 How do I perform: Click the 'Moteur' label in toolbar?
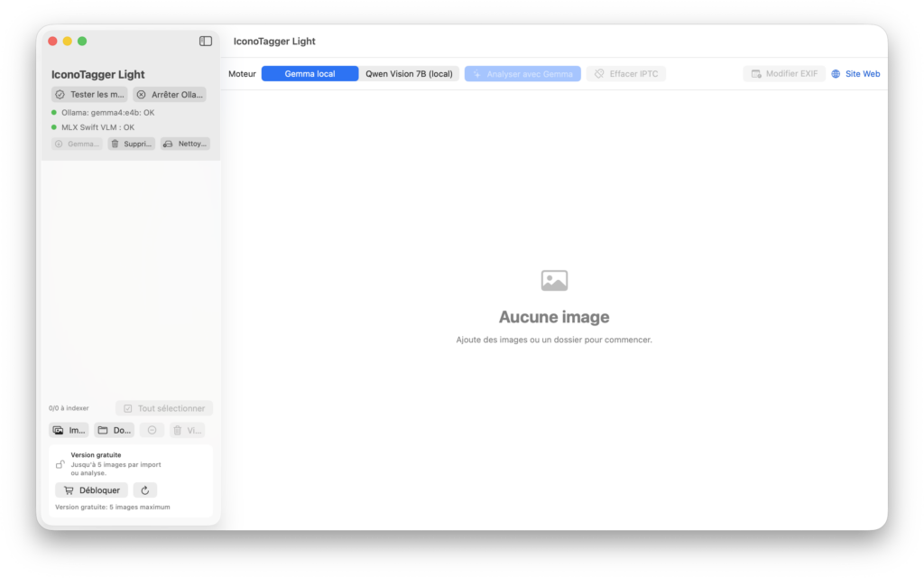(x=242, y=74)
